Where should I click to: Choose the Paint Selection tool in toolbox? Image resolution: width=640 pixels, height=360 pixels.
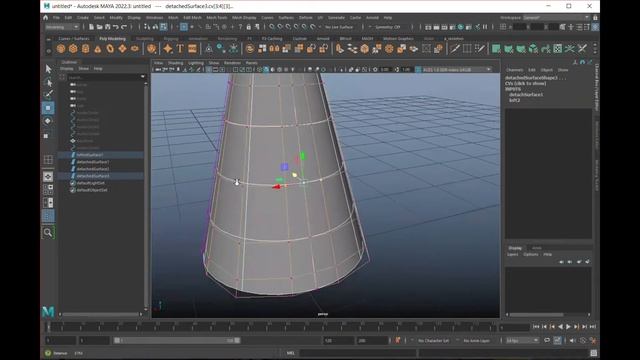click(48, 95)
